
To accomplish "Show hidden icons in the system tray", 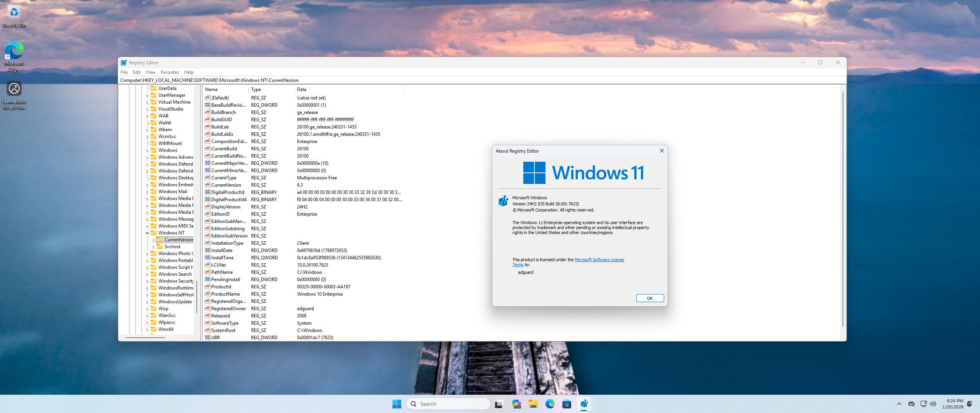I will [899, 404].
